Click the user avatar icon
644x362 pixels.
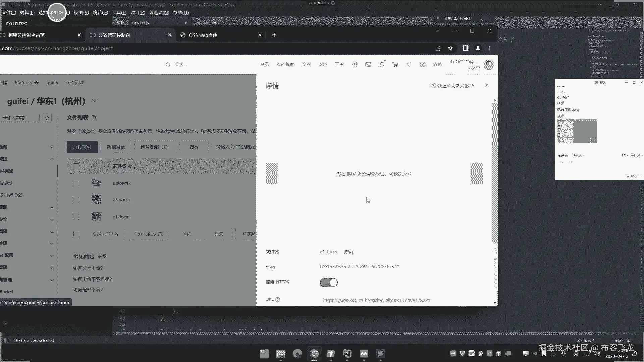click(489, 64)
